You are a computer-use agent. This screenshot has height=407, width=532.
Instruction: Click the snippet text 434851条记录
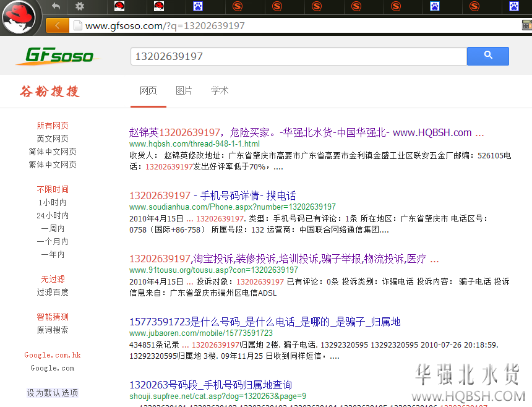pos(154,345)
